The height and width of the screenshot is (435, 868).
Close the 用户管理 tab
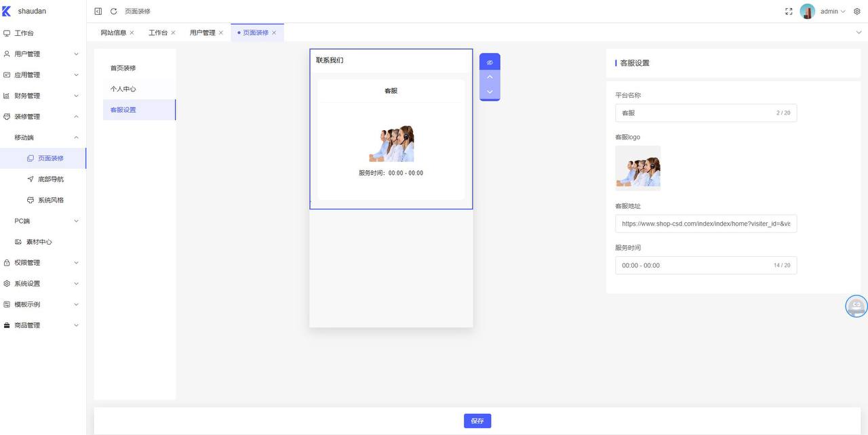tap(221, 33)
